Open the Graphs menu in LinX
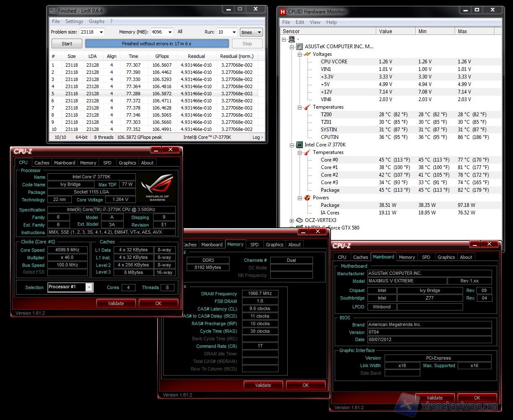 coord(96,21)
